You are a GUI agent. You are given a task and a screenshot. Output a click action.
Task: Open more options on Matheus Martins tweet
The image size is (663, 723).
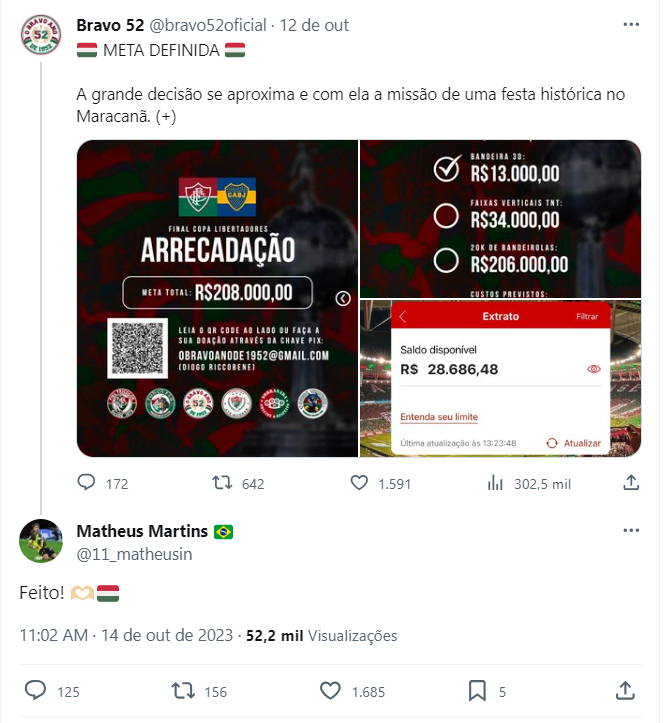tap(631, 530)
